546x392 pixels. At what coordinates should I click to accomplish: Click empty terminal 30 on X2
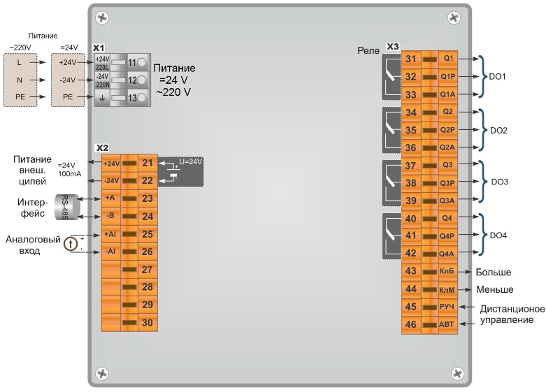point(129,322)
